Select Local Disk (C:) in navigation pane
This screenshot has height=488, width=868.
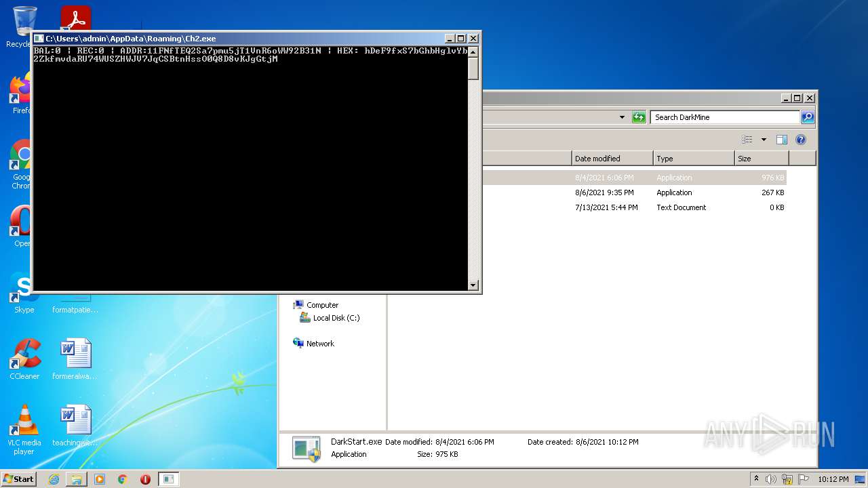click(x=336, y=318)
